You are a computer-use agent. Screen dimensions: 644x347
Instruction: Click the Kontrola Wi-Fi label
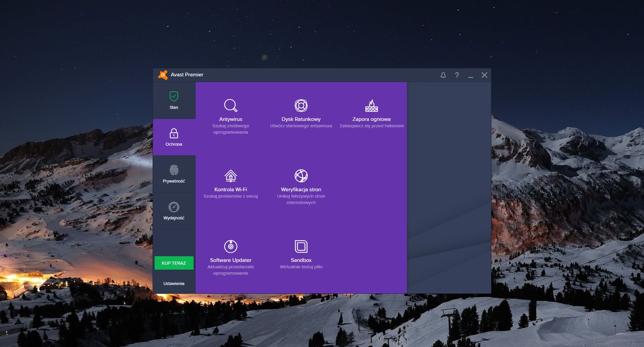[x=231, y=190]
